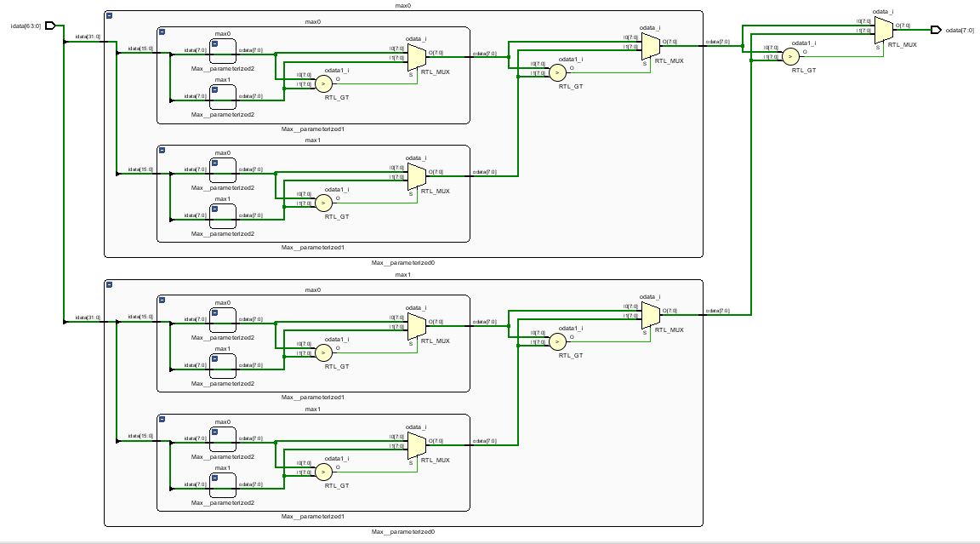This screenshot has height=544, width=980.
Task: Select the RTL_MUX symbol nearest odata[7:0] output
Action: click(x=881, y=31)
